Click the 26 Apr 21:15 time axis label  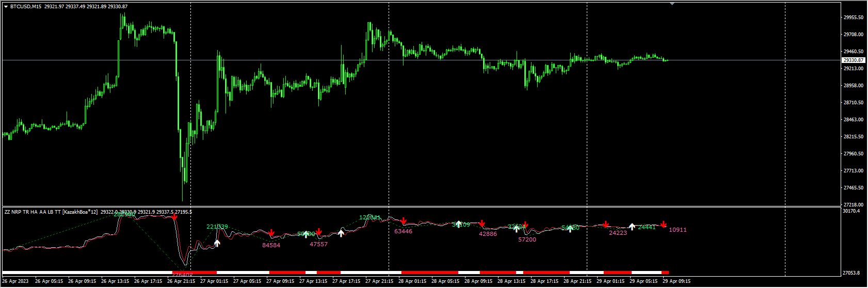[181, 281]
